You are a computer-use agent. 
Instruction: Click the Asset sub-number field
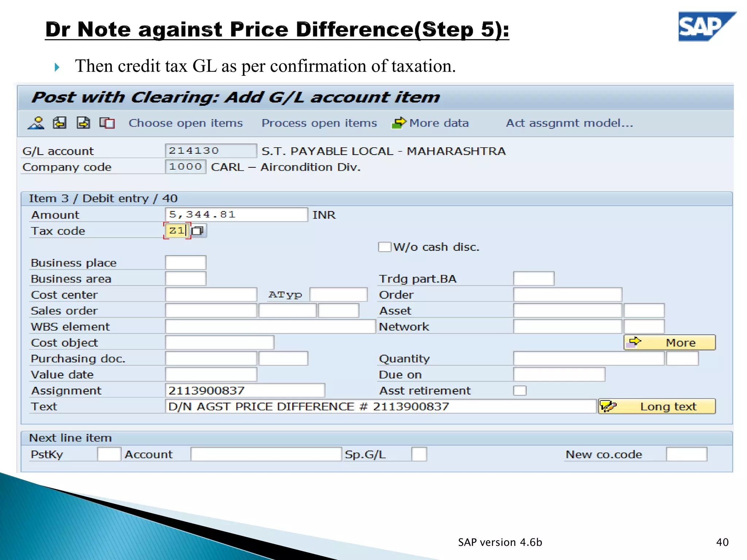pos(644,311)
